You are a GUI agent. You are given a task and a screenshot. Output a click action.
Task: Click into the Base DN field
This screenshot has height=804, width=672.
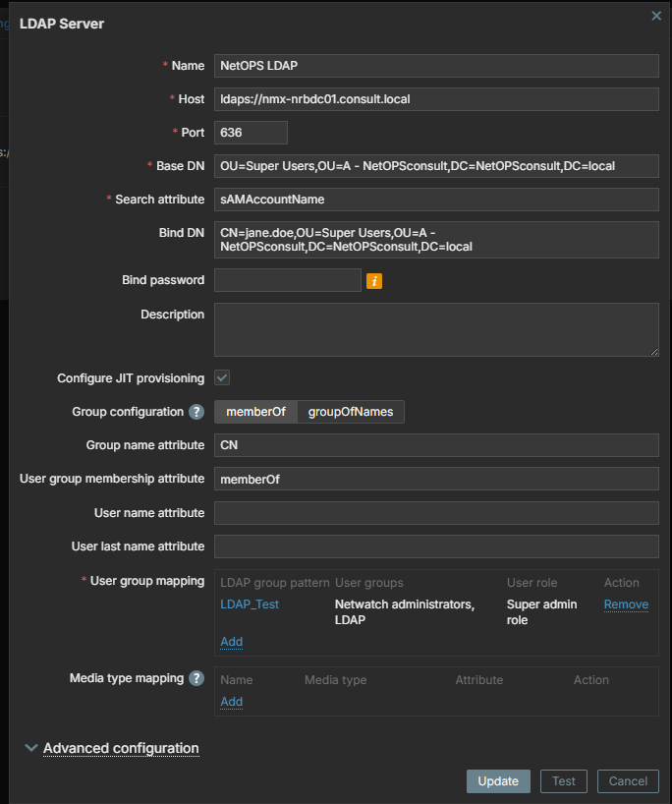click(x=436, y=166)
